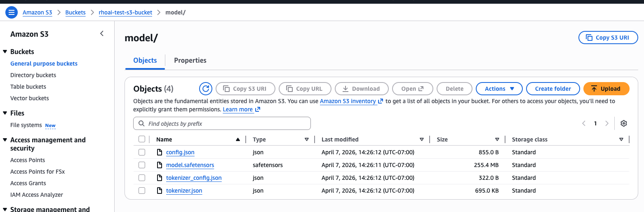
Task: Click the Open button in toolbar
Action: (412, 89)
